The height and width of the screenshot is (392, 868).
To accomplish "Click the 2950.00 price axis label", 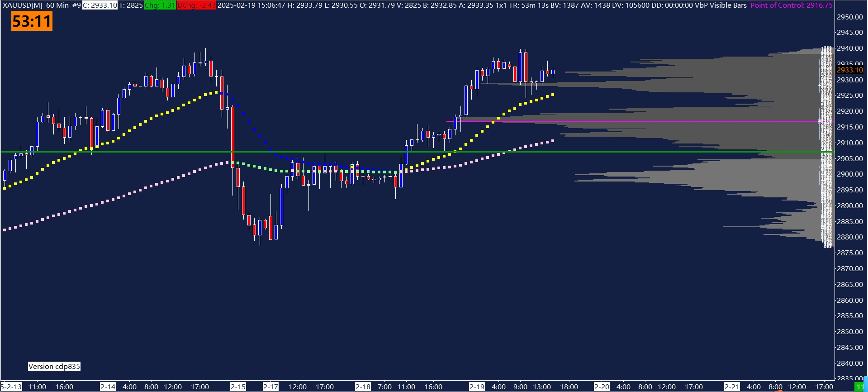I will click(x=850, y=17).
